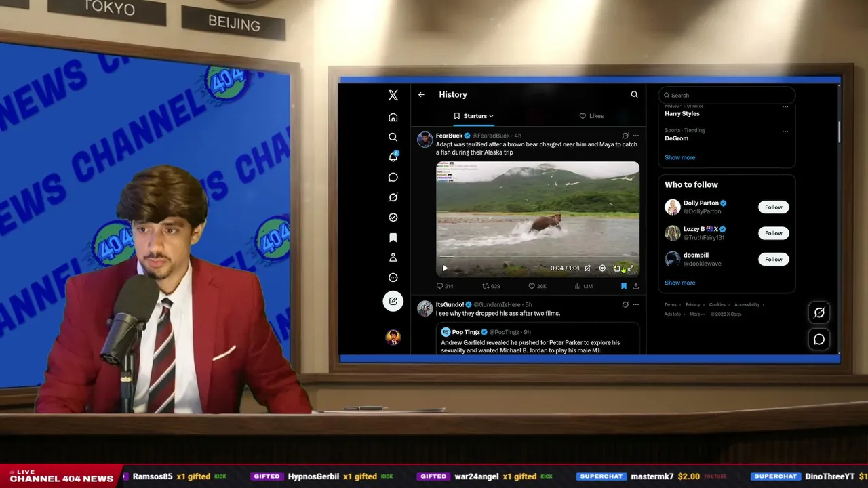
Task: Like FearBuck's bear post
Action: tap(537, 287)
